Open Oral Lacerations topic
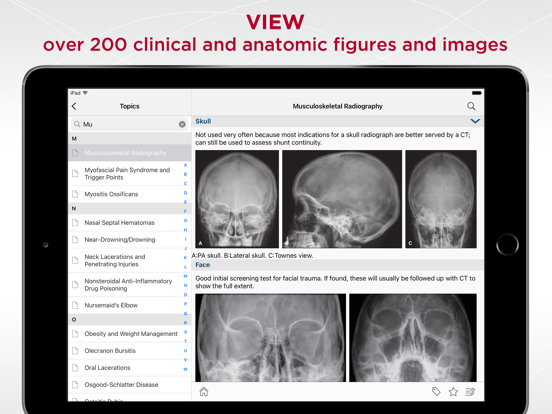 point(130,368)
